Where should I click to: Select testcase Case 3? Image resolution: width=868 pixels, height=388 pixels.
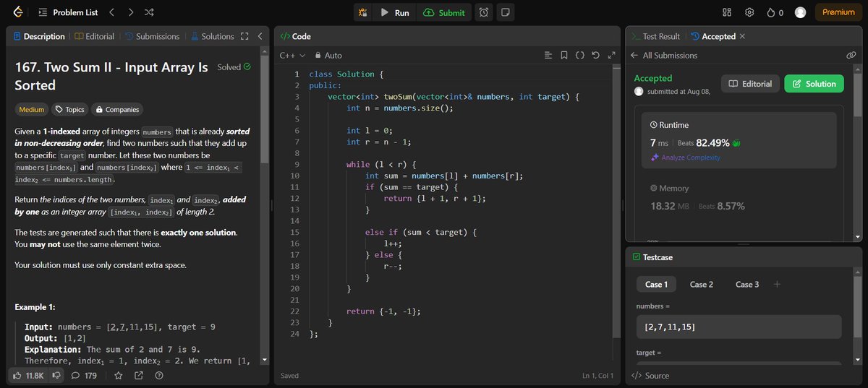coord(747,284)
